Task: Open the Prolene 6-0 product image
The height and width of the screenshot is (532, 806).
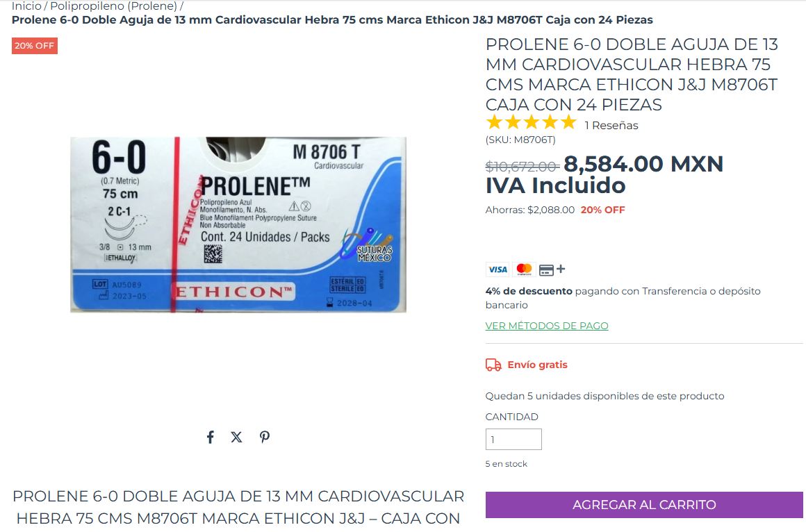Action: click(238, 224)
